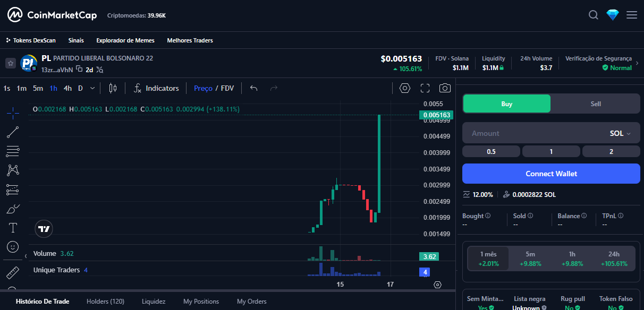Screen dimensions: 644x310
Task: Click the search-similar icon beside 2d
Action: (x=100, y=70)
